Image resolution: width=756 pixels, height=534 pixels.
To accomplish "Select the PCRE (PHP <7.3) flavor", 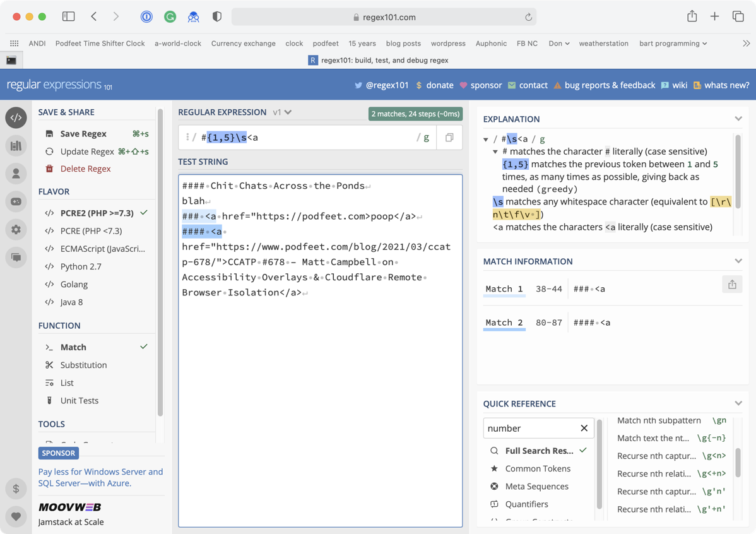I will (x=91, y=231).
